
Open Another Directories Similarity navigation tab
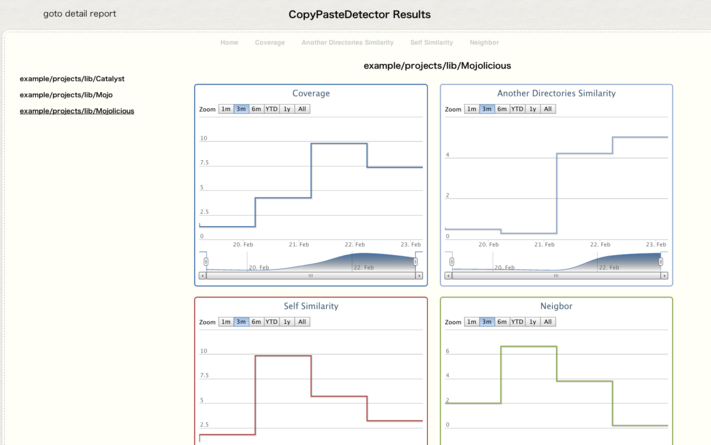(x=347, y=42)
